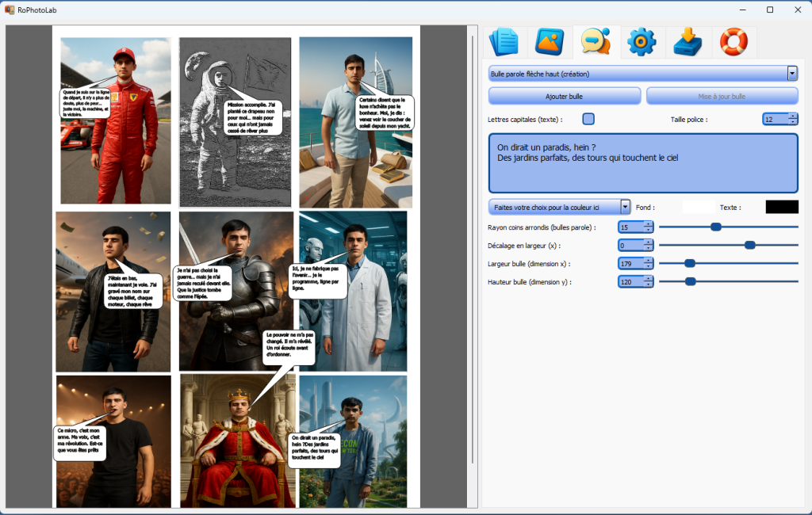Open the download export tab icon

[688, 42]
